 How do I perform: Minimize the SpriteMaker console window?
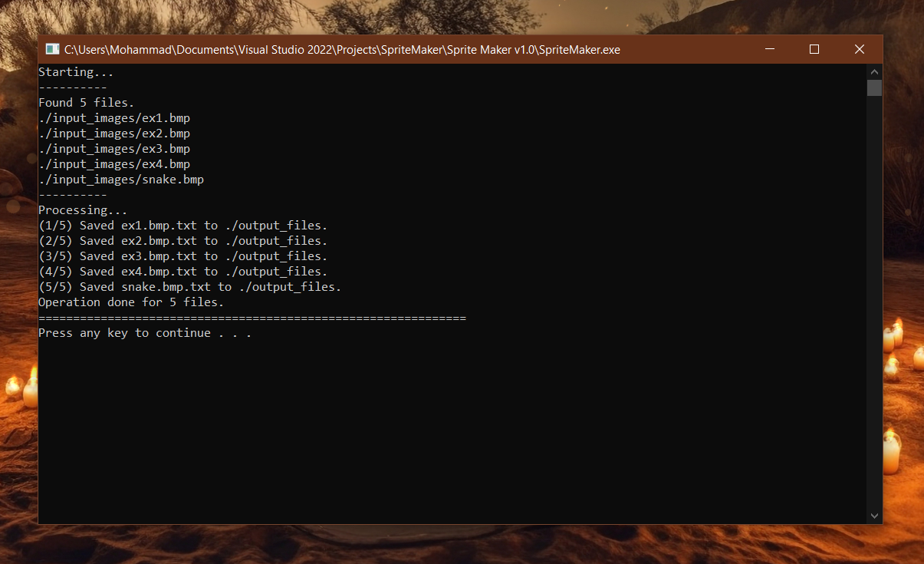(769, 49)
